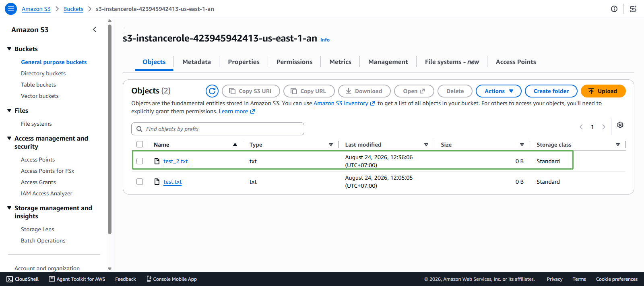Select the Objects tab
644x286 pixels.
[x=154, y=62]
